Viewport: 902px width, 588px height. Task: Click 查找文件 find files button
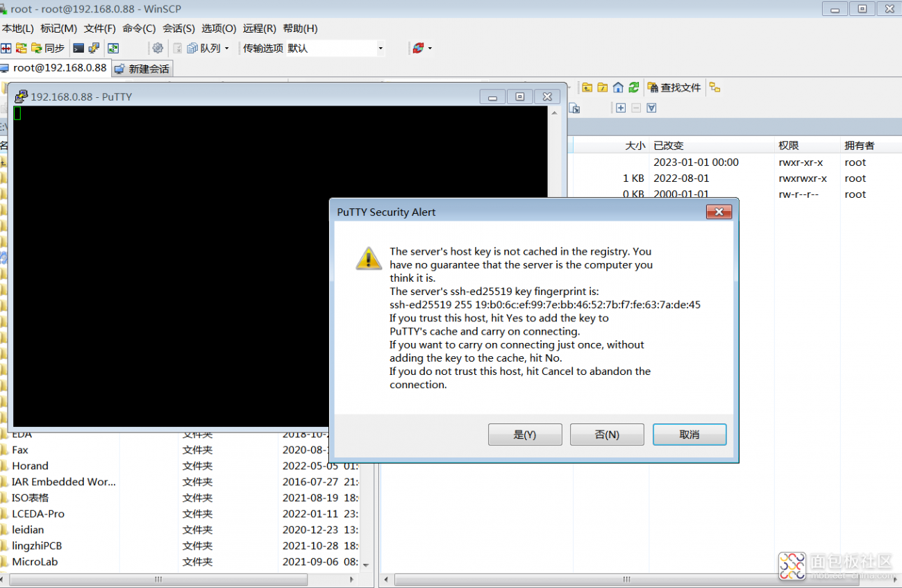pyautogui.click(x=674, y=87)
